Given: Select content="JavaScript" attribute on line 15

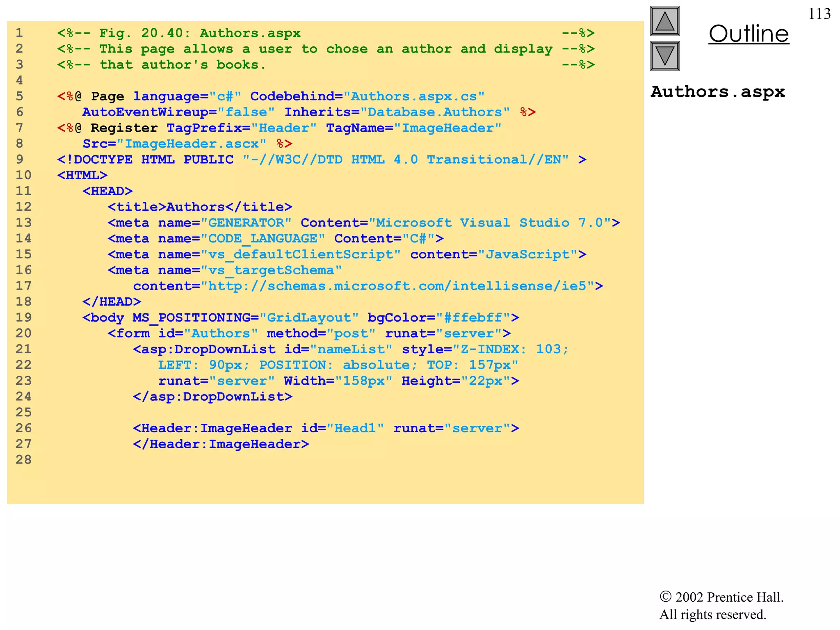Looking at the screenshot, I should tap(494, 254).
